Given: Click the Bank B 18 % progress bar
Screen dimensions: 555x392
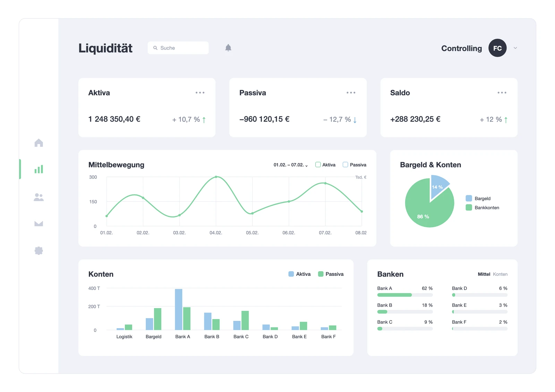Looking at the screenshot, I should [405, 312].
